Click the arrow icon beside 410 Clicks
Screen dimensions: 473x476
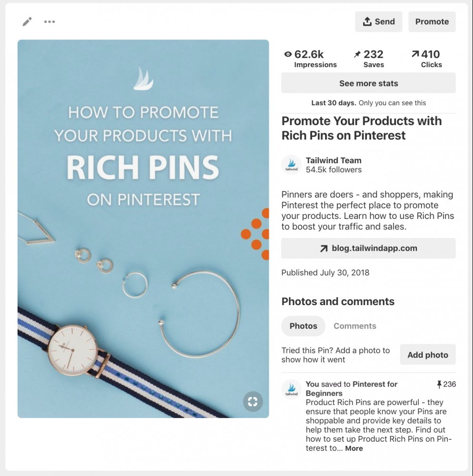pyautogui.click(x=415, y=54)
